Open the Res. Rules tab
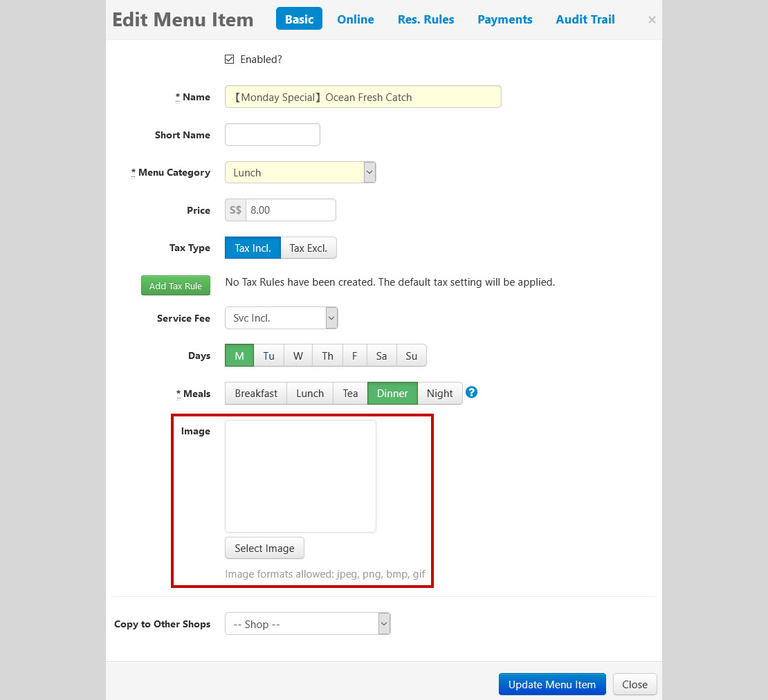 tap(426, 19)
